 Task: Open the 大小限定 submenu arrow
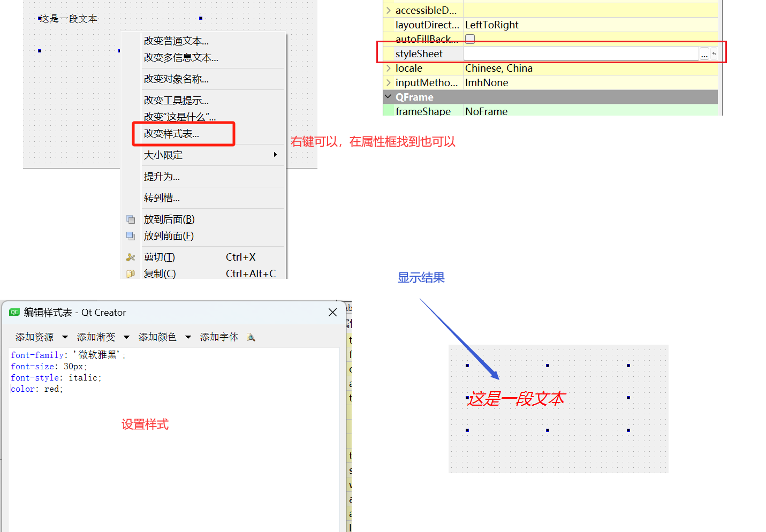(275, 155)
